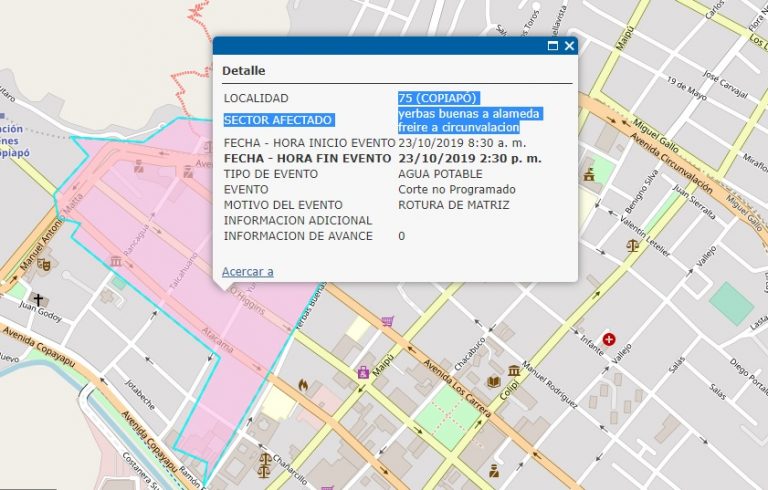Close the Detalle popup window

click(x=569, y=46)
